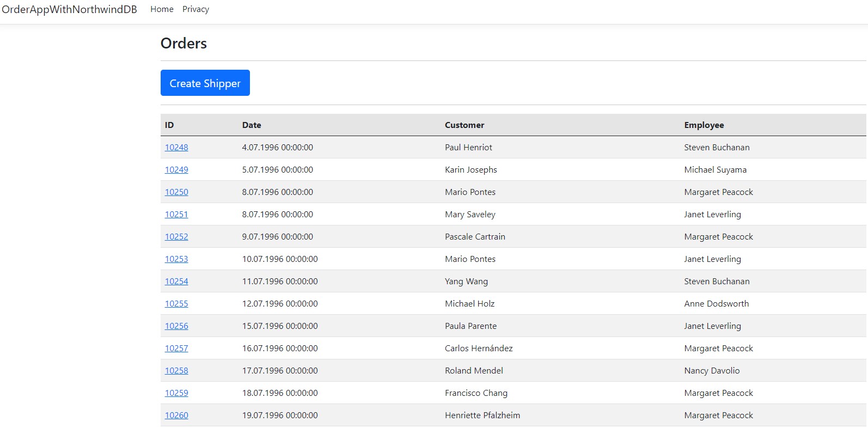Open order 10250 link

point(176,192)
